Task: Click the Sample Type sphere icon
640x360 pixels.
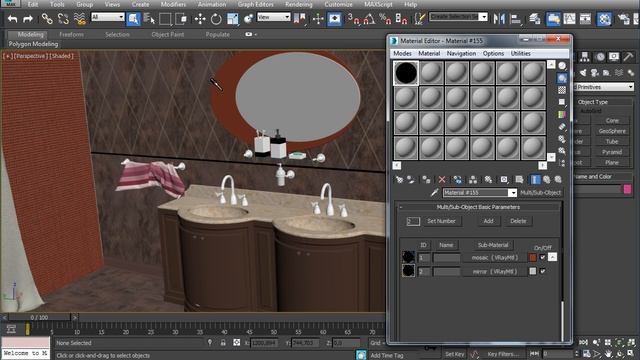Action: [562, 66]
